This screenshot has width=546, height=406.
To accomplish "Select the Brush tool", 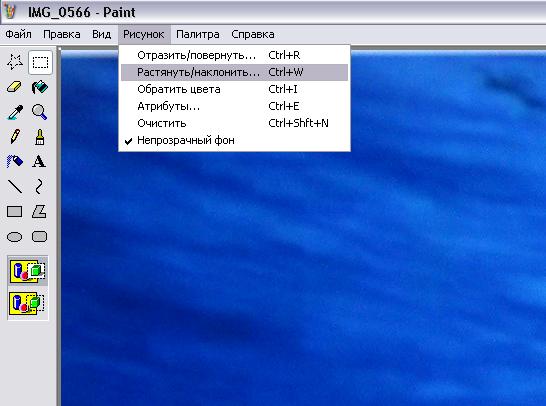I will pos(39,137).
